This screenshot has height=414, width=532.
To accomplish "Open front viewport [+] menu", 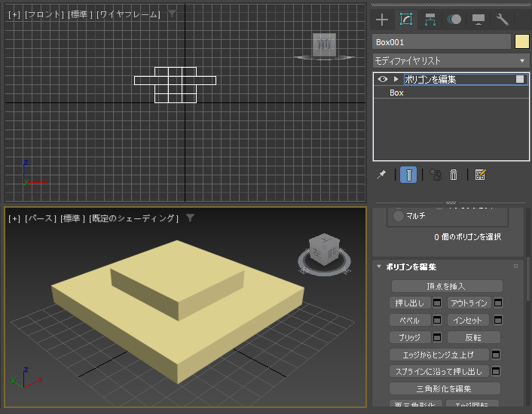I will tap(14, 14).
